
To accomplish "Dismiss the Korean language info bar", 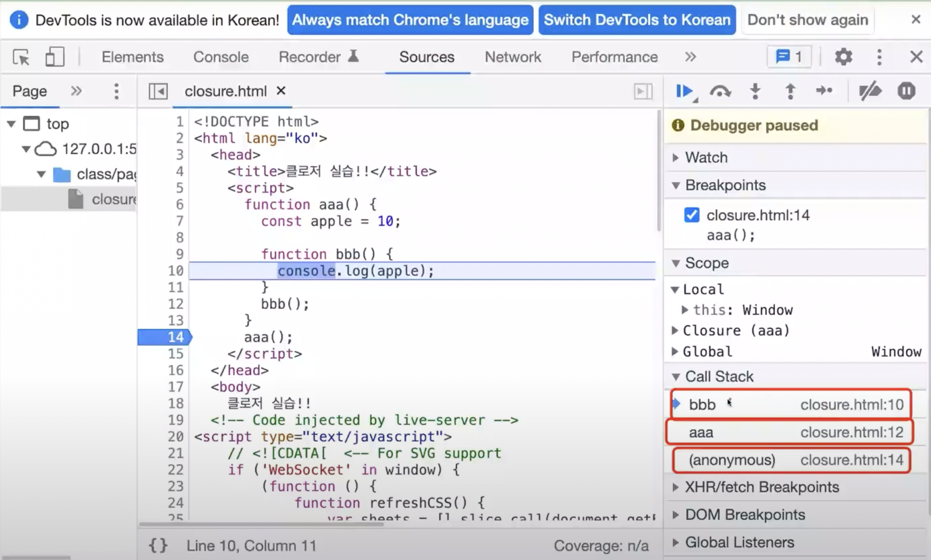I will pyautogui.click(x=916, y=20).
